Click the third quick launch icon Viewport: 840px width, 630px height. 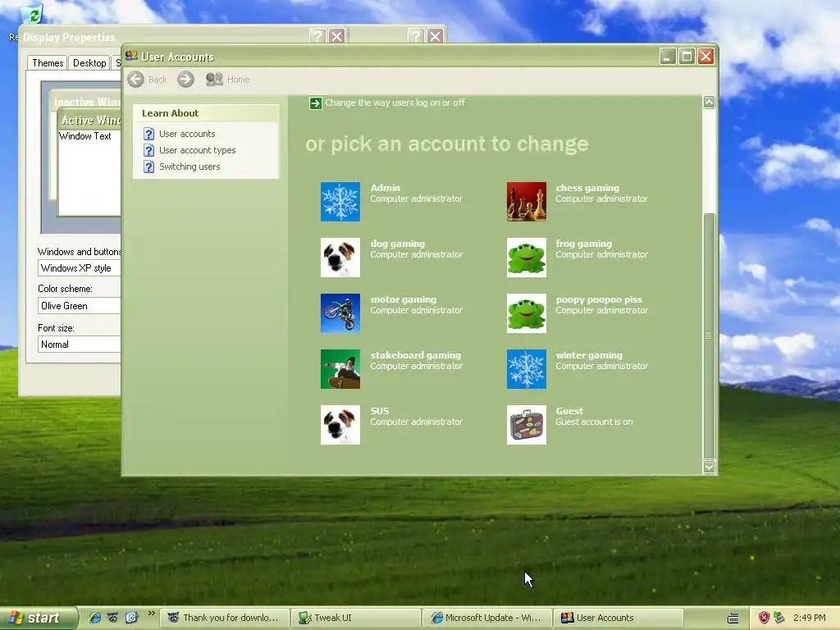pos(130,618)
